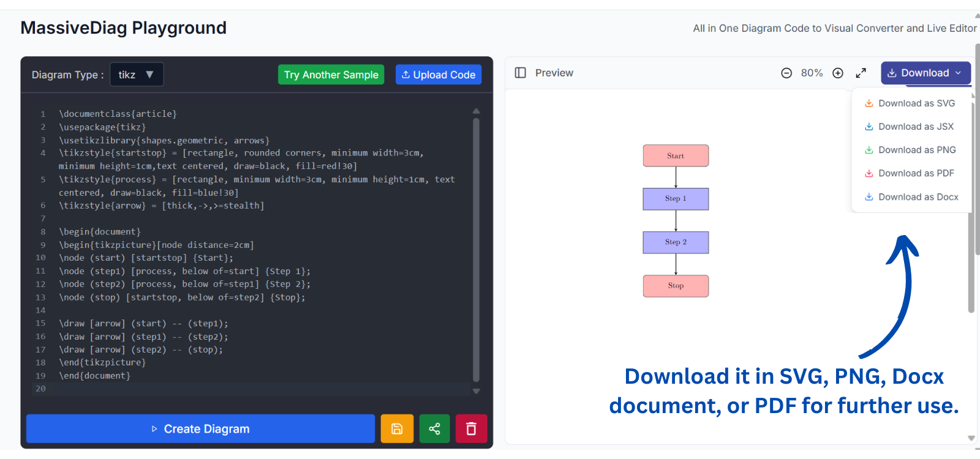Click Try Another Sample button
The width and height of the screenshot is (980, 459).
[331, 75]
